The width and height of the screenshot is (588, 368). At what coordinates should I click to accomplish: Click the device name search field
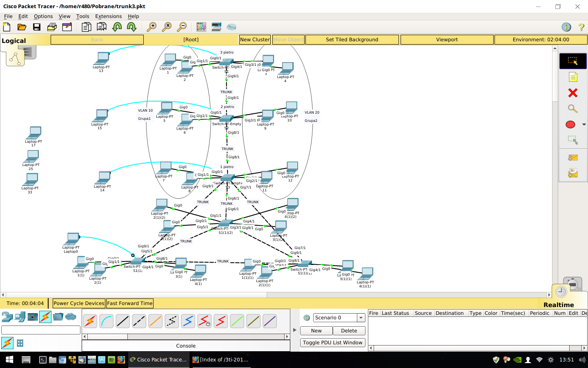pyautogui.click(x=41, y=330)
